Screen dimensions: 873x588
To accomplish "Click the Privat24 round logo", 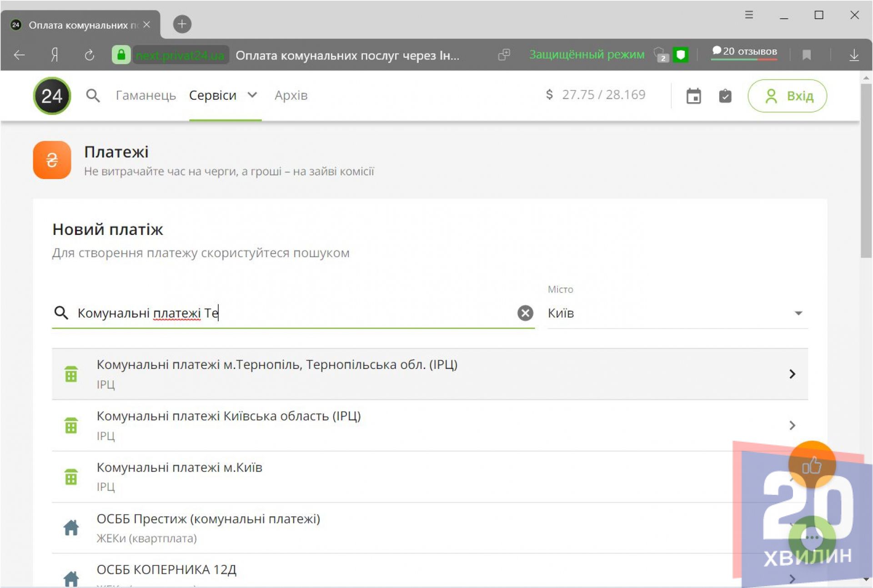I will coord(52,95).
